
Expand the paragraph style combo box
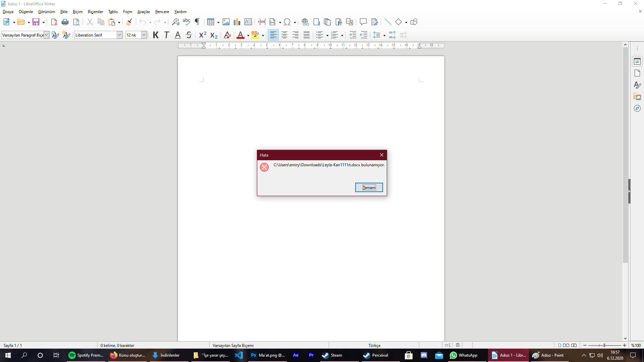click(47, 35)
